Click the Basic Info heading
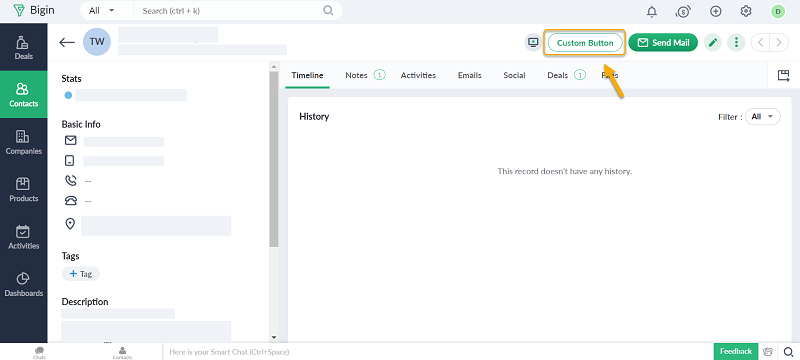Viewport: 800px width, 360px height. [x=81, y=124]
